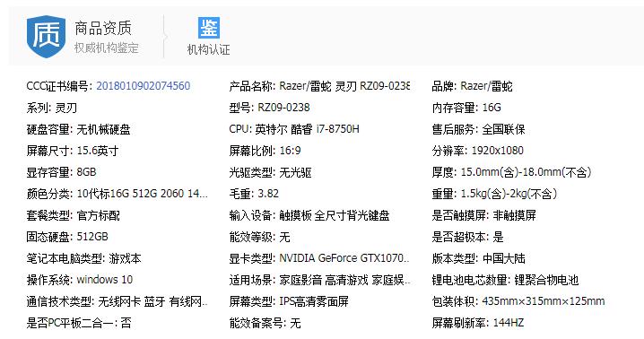Click the blue 质 shield icon
644x339 pixels.
[x=46, y=36]
